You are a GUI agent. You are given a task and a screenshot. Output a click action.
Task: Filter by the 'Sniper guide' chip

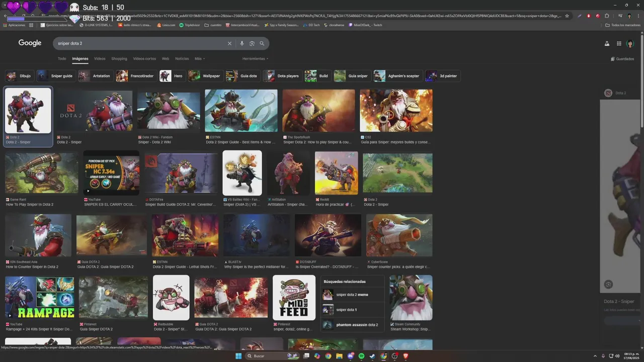56,76
